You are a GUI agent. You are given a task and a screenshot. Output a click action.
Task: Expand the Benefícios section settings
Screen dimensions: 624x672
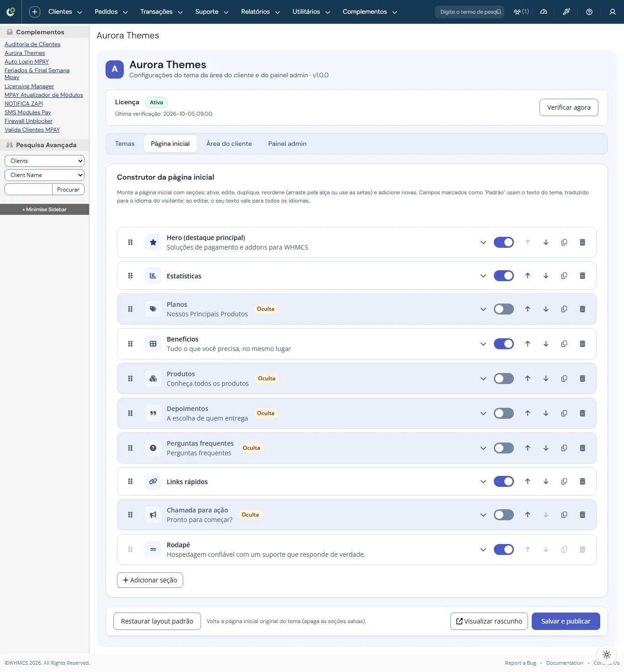coord(483,344)
